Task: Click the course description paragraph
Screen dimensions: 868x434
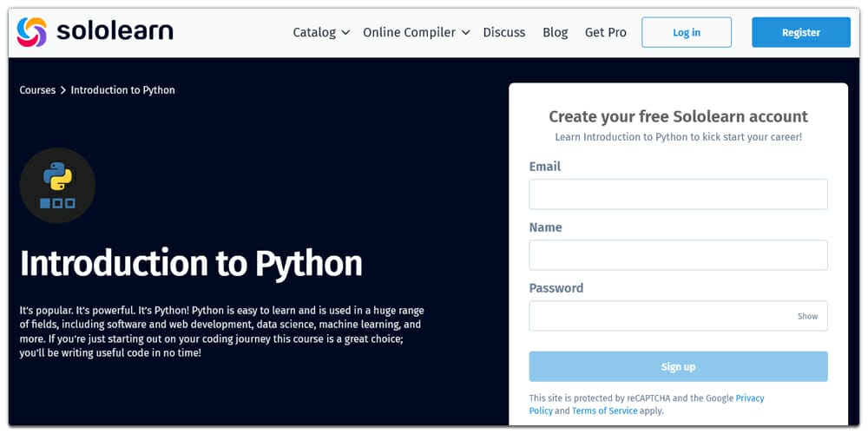Action: pyautogui.click(x=221, y=332)
